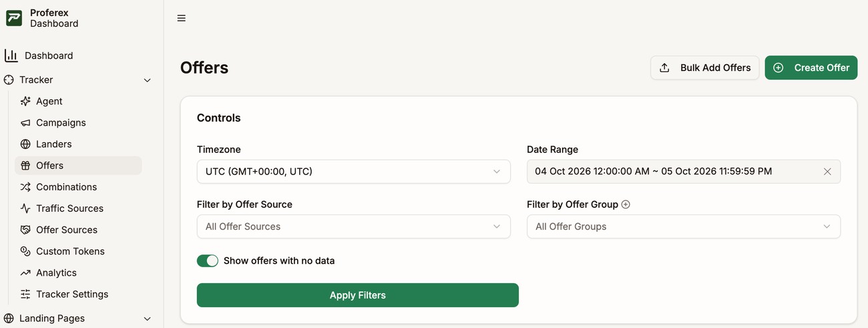Click the Apply Filters button
The image size is (868, 328).
click(x=358, y=295)
